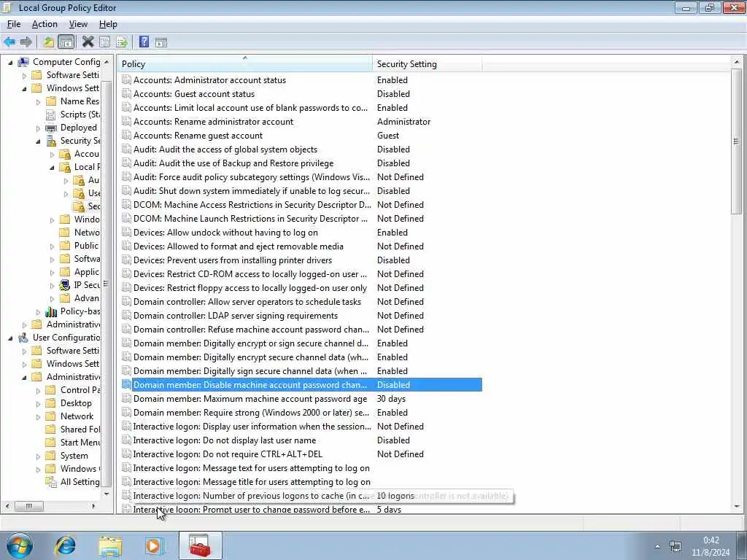Open the Action menu

[x=44, y=24]
